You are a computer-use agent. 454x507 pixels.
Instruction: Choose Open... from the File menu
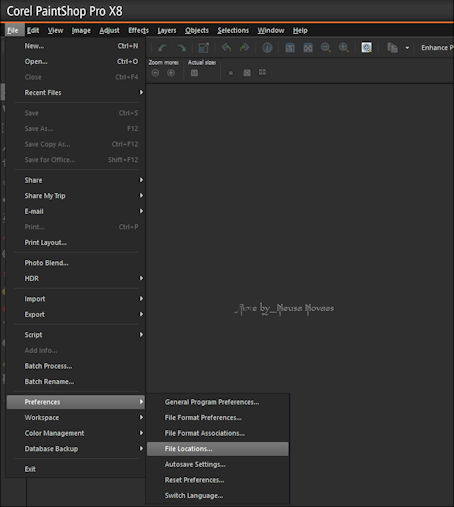pyautogui.click(x=76, y=61)
